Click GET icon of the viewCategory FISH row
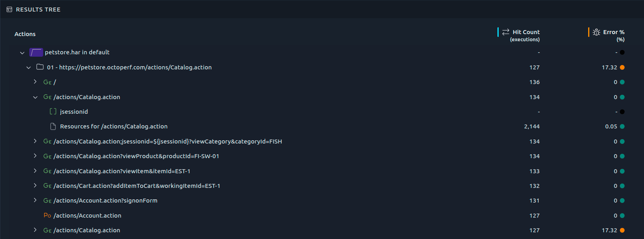Viewport: 644px width, 239px height. (x=48, y=141)
